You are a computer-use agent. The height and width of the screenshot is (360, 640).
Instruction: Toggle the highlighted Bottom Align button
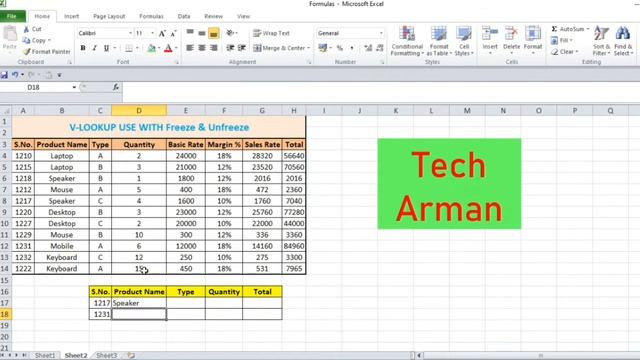coord(213,33)
